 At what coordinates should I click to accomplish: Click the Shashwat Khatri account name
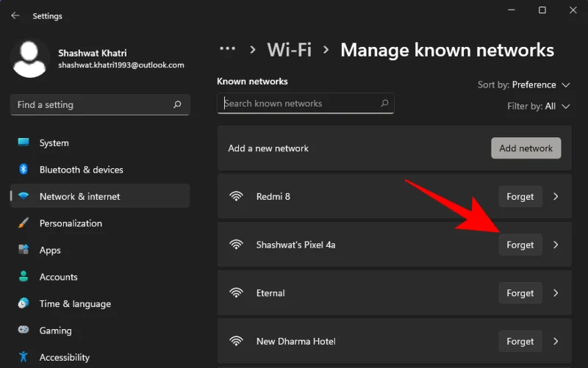pos(93,53)
